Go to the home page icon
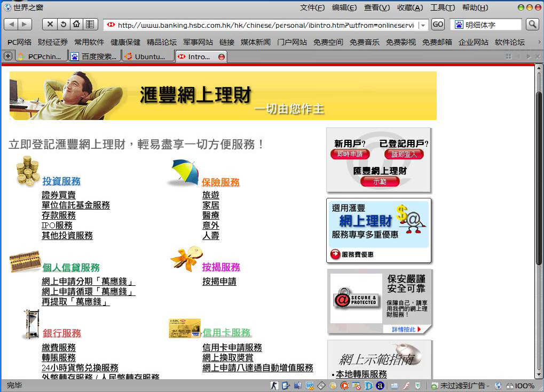This screenshot has width=544, height=392. [x=76, y=24]
